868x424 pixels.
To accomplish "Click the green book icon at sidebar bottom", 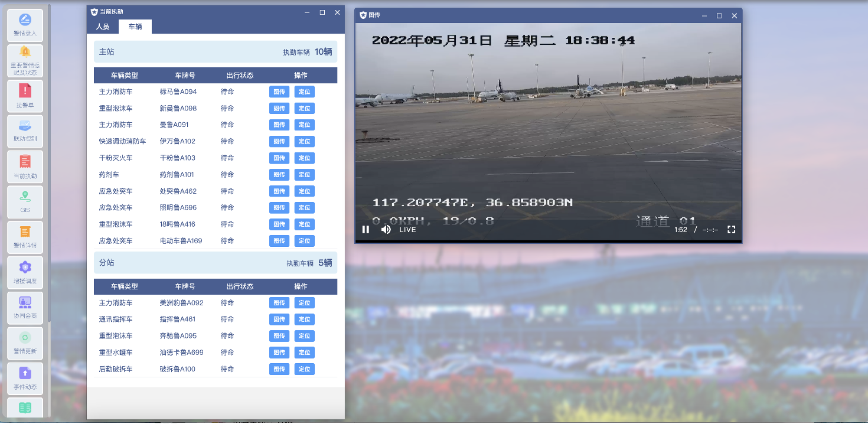I will tap(25, 409).
